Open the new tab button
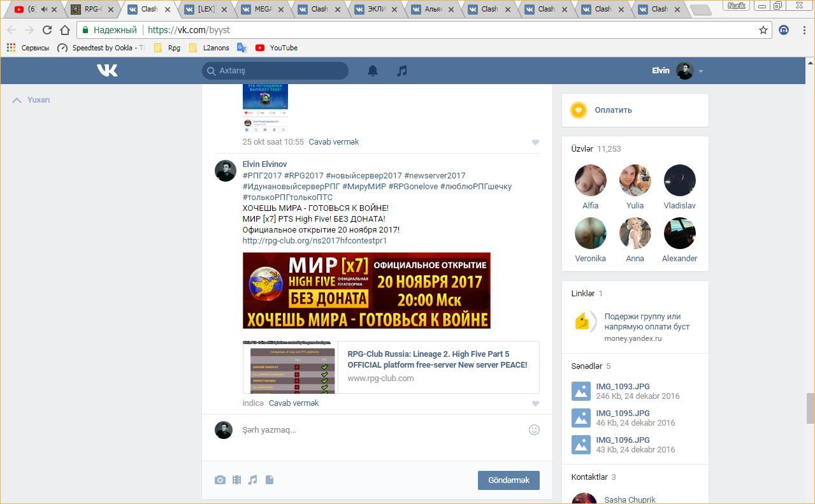 [700, 10]
